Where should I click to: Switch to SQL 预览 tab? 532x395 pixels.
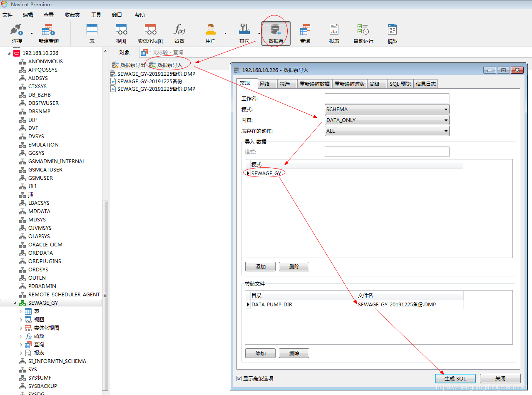(x=400, y=84)
